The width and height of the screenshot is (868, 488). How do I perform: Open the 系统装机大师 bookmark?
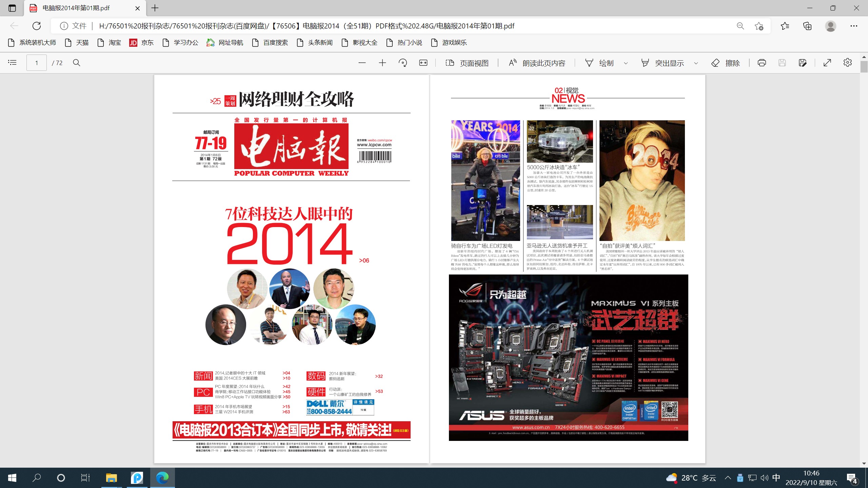(32, 43)
